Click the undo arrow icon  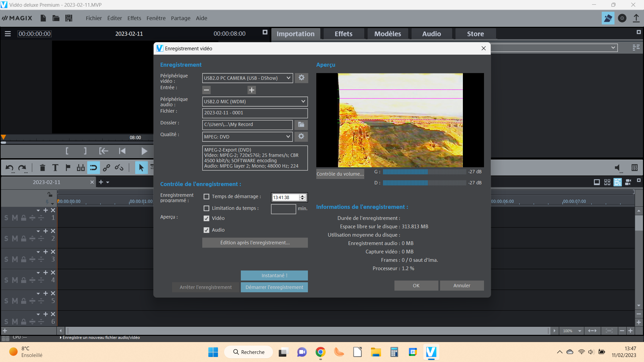(9, 168)
